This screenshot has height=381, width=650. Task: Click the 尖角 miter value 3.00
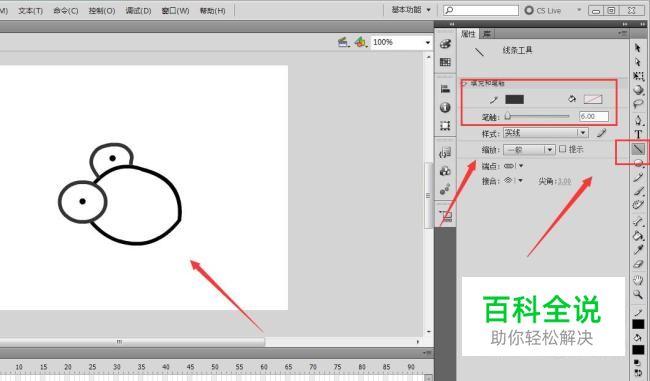tap(564, 181)
